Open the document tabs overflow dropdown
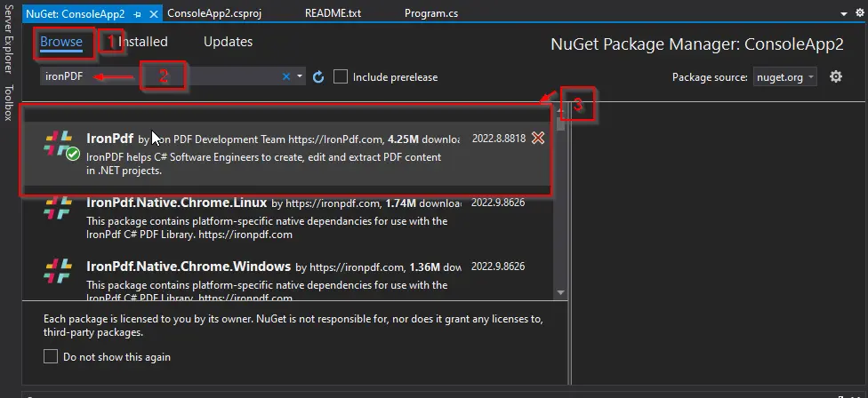Viewport: 868px width, 398px height. (844, 14)
